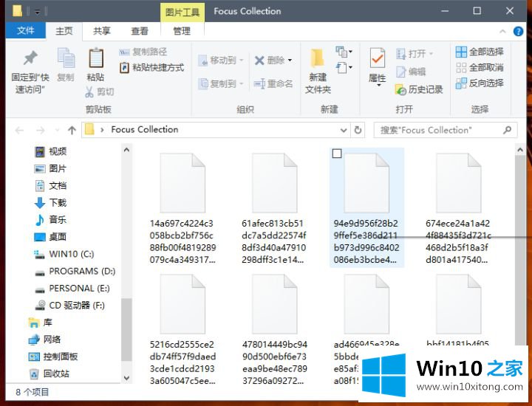Open Recycle Bin in navigation pane
The height and width of the screenshot is (406, 532).
(x=49, y=374)
